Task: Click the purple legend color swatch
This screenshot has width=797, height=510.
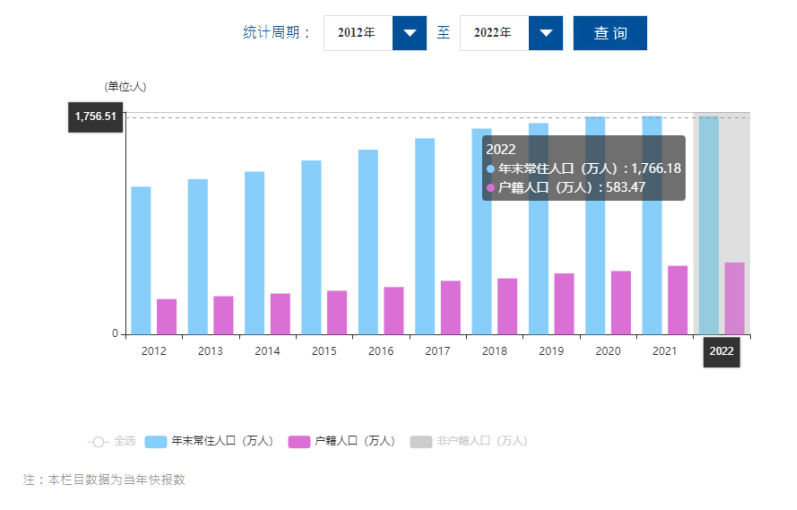Action: click(299, 441)
